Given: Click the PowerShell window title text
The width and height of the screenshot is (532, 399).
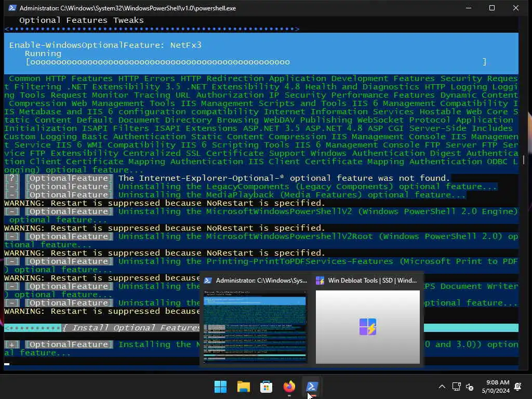Looking at the screenshot, I should coord(128,8).
